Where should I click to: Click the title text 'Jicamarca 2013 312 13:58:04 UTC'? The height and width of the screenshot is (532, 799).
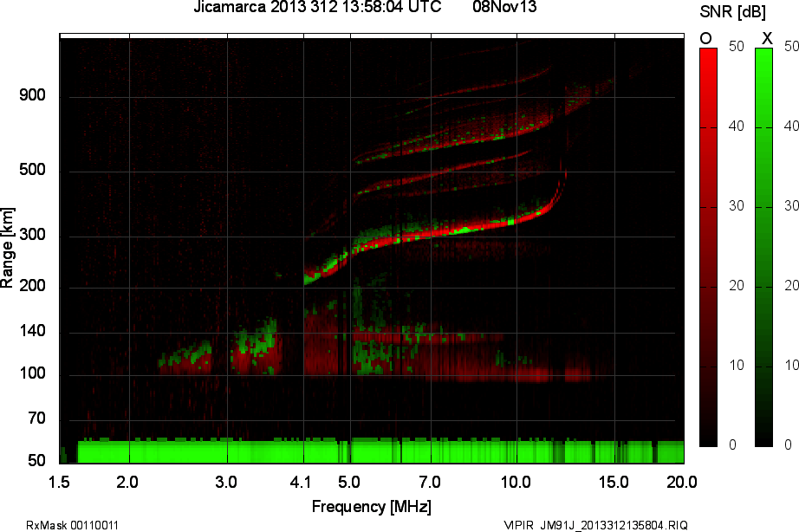pos(317,7)
